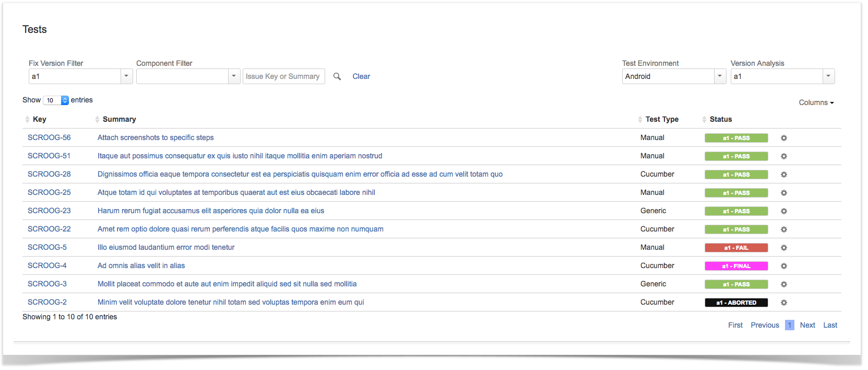Open 'Harum rerum fugiat accusamus' summary link
This screenshot has height=370, width=868.
(211, 211)
